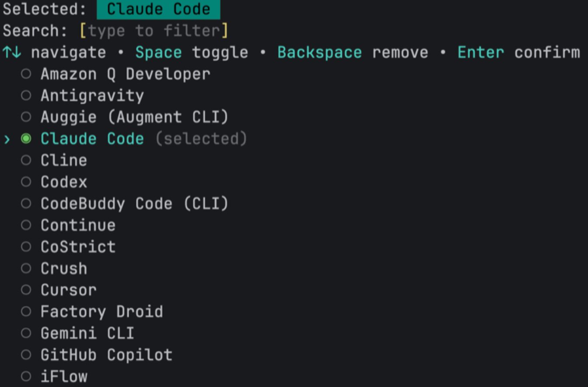Select the Cline radio button
The width and height of the screenshot is (588, 387).
coord(26,160)
